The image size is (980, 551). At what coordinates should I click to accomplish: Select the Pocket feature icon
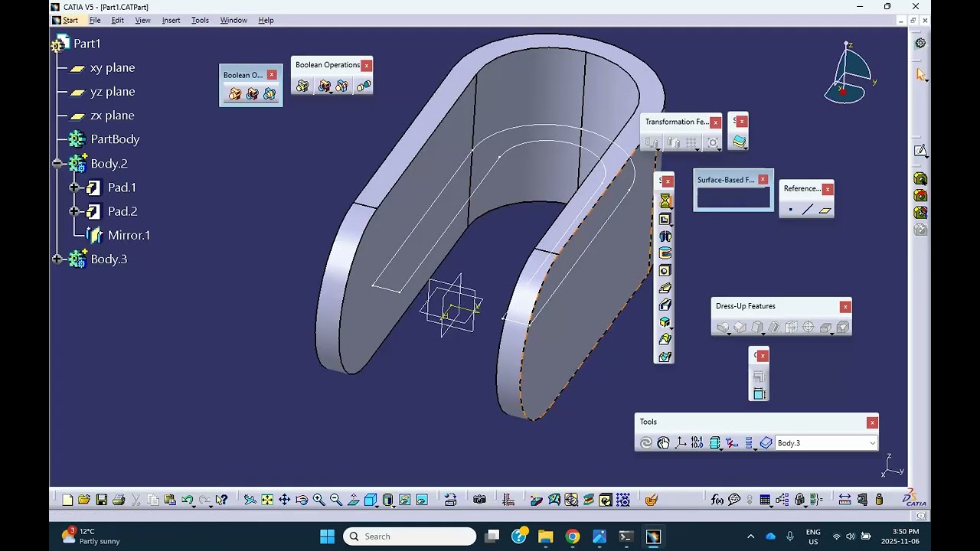click(x=665, y=219)
